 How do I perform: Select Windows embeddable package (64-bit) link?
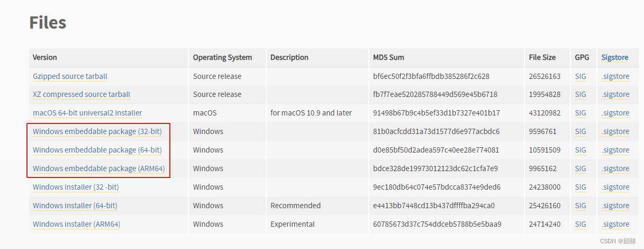coord(97,150)
